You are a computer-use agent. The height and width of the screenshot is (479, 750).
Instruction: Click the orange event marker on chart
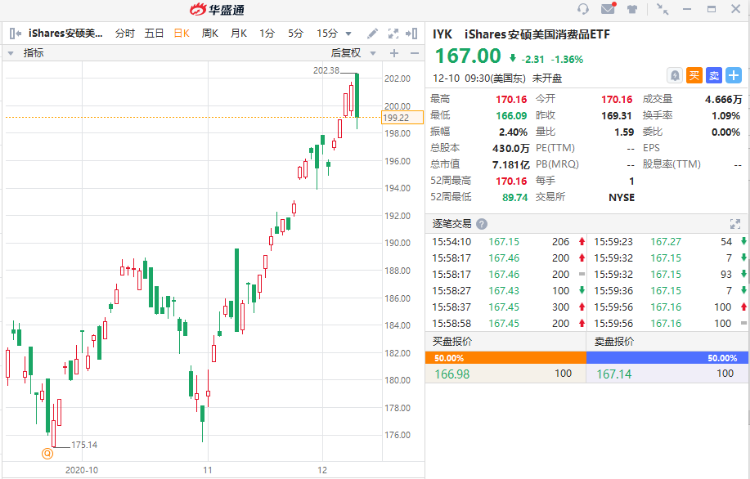point(47,453)
